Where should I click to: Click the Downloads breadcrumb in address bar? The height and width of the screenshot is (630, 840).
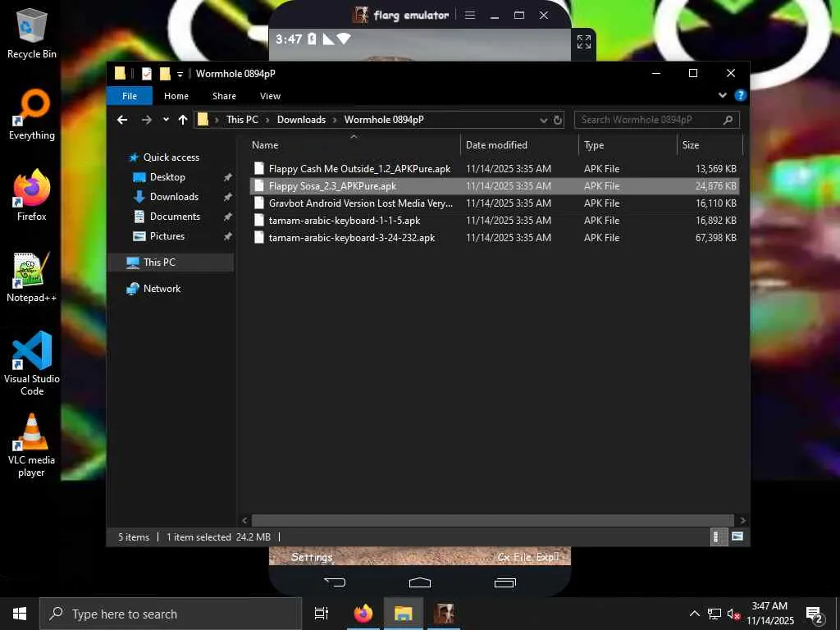tap(301, 120)
